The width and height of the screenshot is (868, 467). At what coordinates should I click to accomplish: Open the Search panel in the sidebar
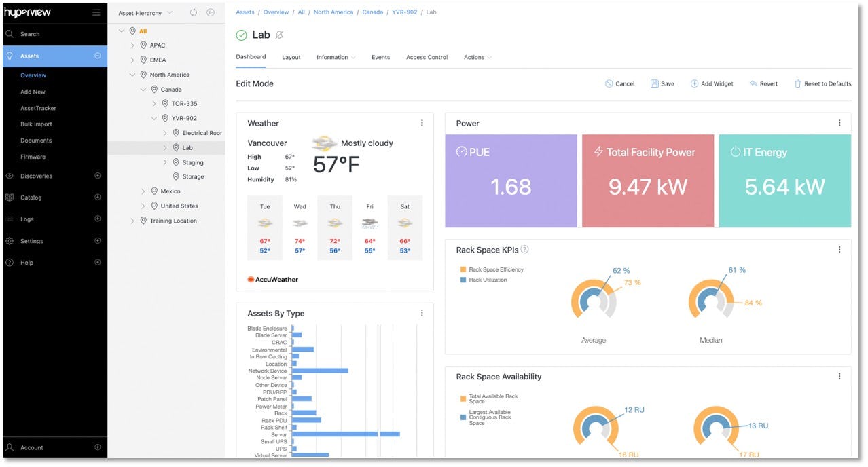pyautogui.click(x=27, y=33)
